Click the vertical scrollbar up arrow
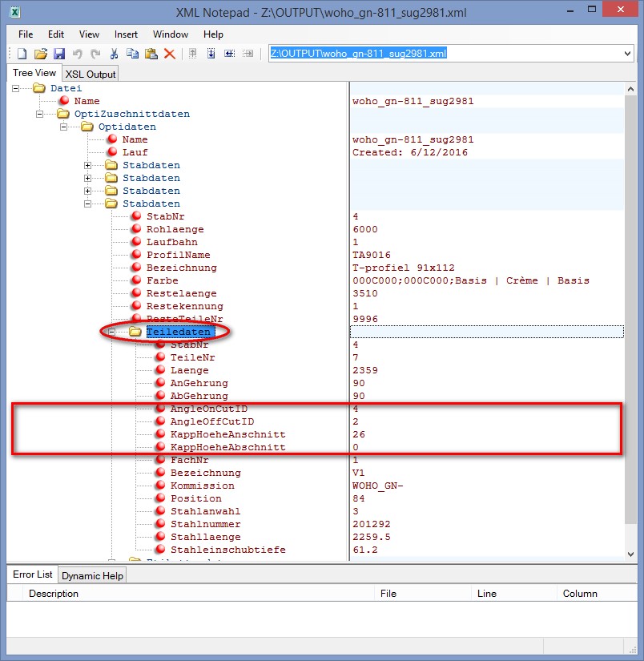Image resolution: width=644 pixels, height=661 pixels. coord(630,89)
